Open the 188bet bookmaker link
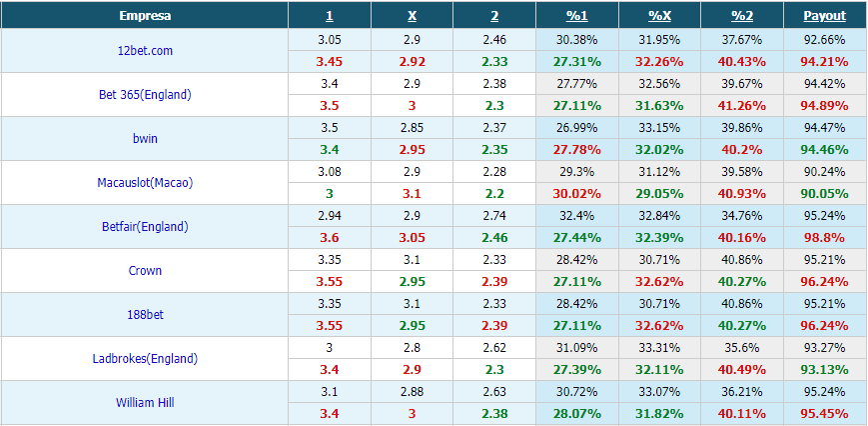The image size is (868, 426). [x=145, y=315]
